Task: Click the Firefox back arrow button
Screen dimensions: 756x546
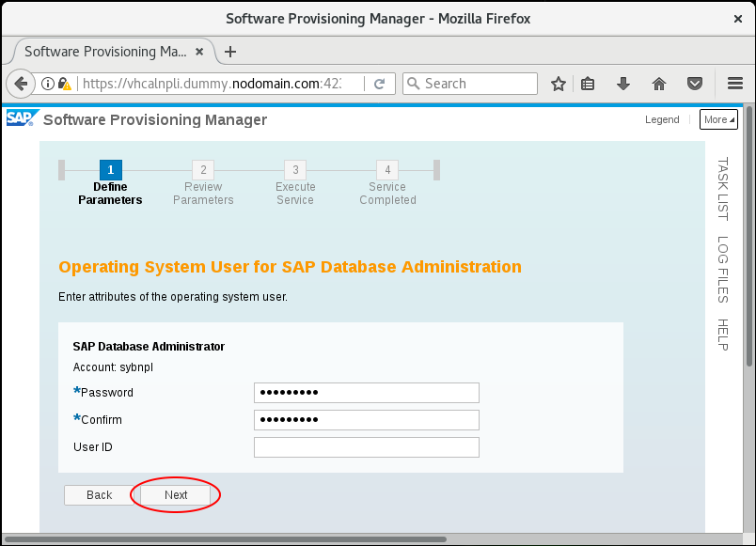Action: (x=21, y=84)
